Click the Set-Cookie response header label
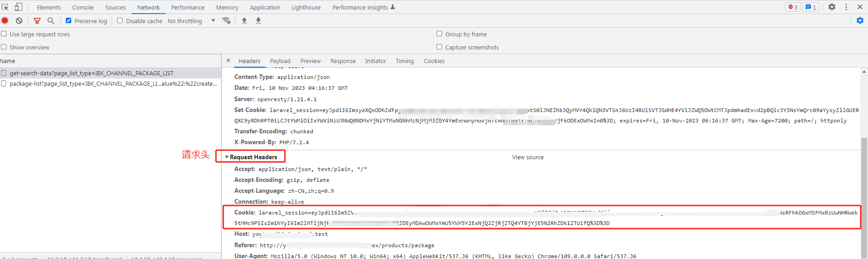This screenshot has height=259, width=868. click(x=250, y=110)
